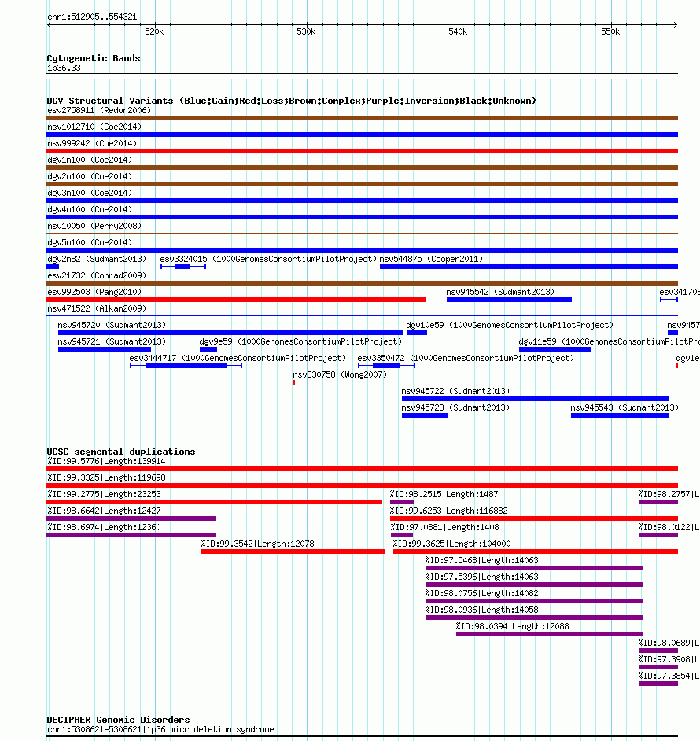Select the %ID:99.5776 Length:139914 duplication label
This screenshot has width=700, height=741.
click(106, 462)
